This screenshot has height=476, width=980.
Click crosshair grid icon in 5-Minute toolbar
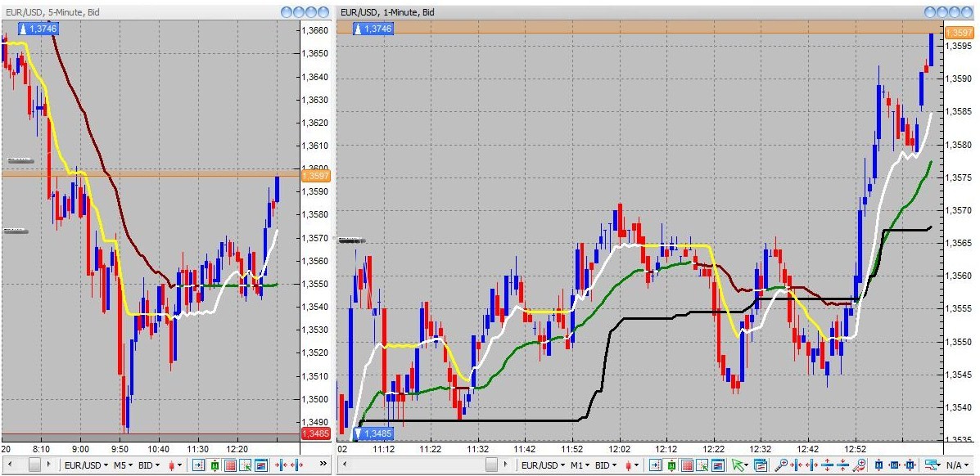pos(245,465)
